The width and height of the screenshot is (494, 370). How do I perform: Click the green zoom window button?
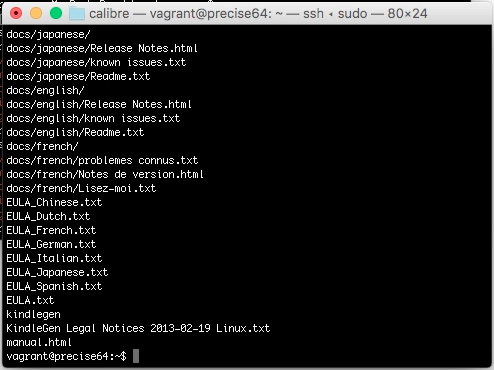[56, 13]
